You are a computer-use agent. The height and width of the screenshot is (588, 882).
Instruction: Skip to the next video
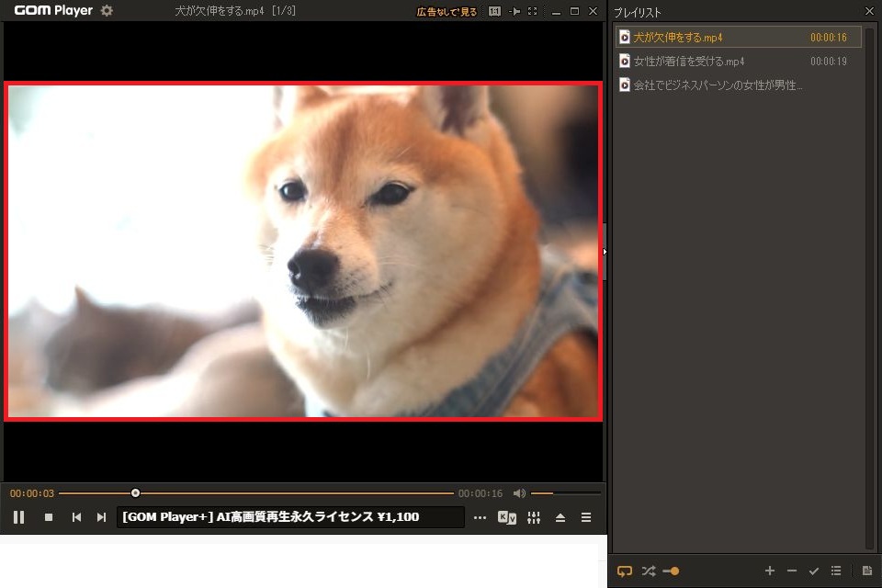tap(102, 517)
